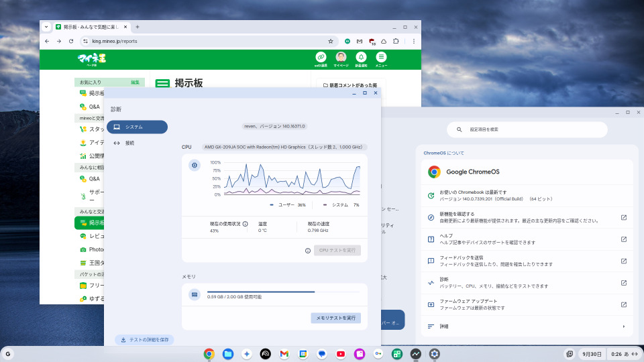Open Chrome three-dot menu

pos(414,41)
